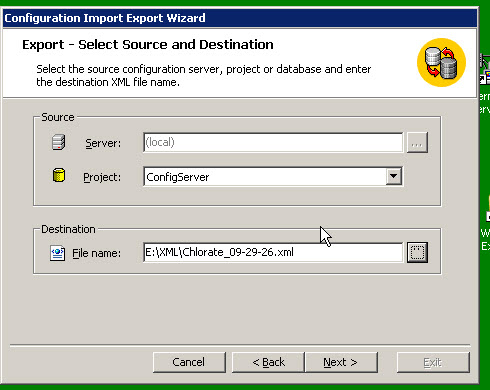This screenshot has height=390, width=490.
Task: Click the server icon beside Server label
Action: (59, 142)
